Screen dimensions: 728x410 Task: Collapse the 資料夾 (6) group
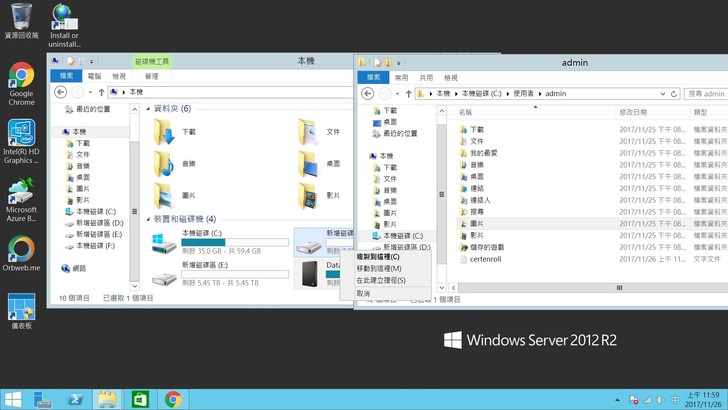click(148, 109)
